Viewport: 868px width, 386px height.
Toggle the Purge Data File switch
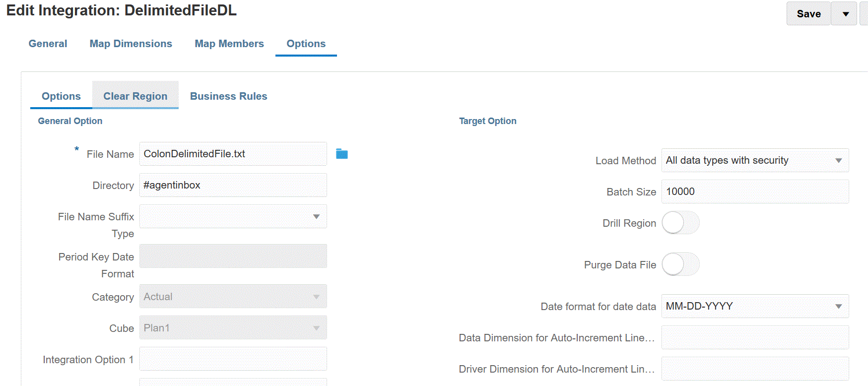(x=680, y=264)
